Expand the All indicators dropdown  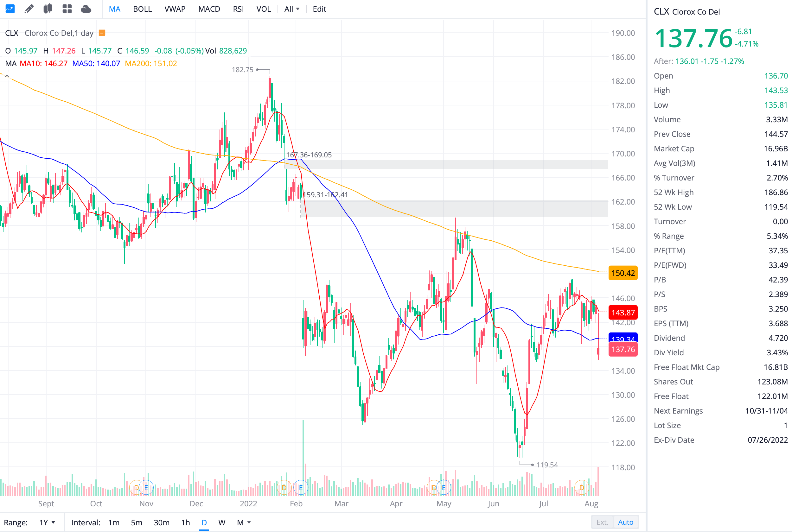tap(291, 9)
